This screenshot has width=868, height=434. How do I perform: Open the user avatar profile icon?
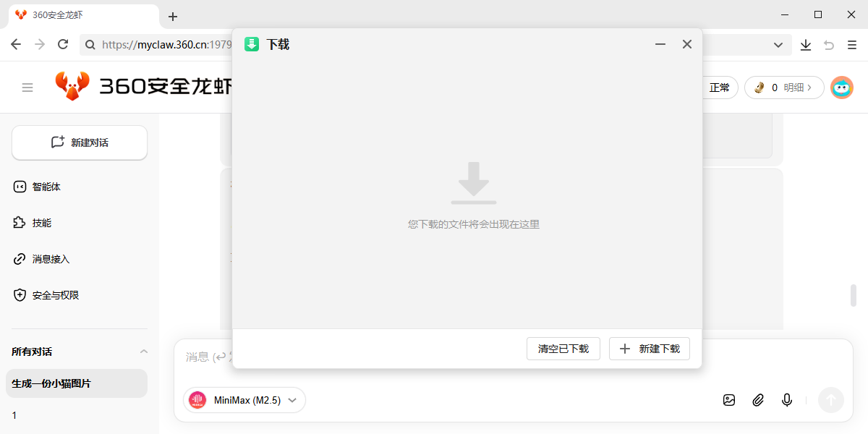841,88
